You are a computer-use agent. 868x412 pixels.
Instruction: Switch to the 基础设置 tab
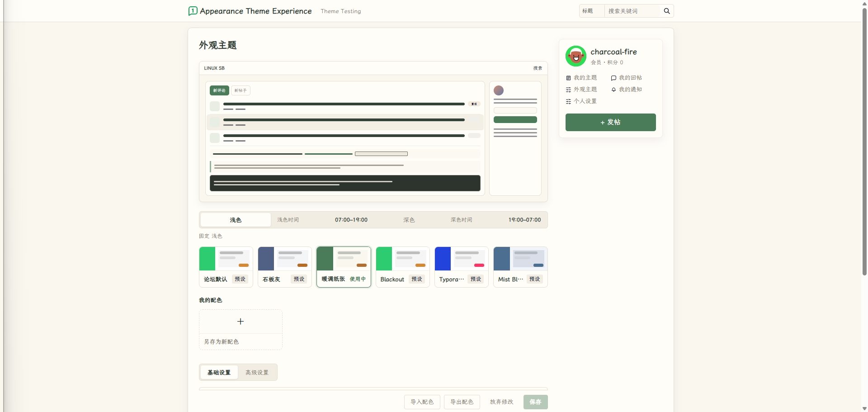click(219, 372)
